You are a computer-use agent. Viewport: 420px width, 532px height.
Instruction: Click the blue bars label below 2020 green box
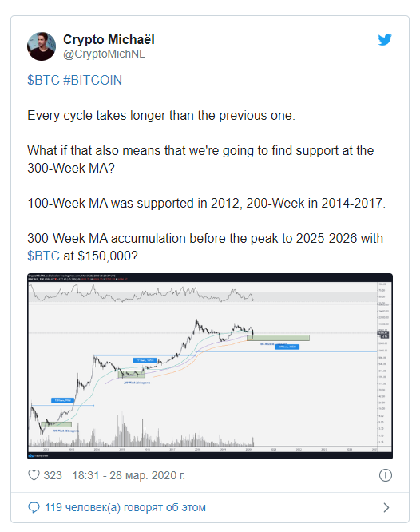click(287, 347)
